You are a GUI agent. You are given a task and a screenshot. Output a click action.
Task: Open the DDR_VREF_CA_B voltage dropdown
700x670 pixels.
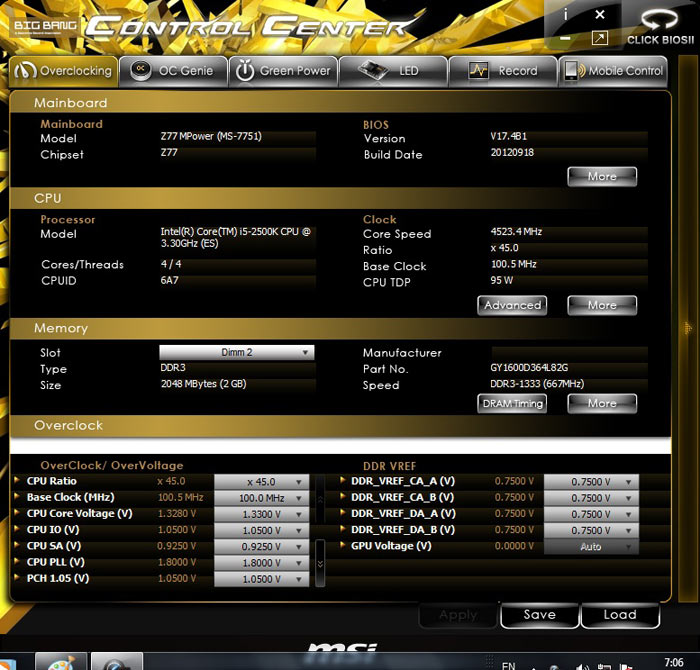coord(591,498)
